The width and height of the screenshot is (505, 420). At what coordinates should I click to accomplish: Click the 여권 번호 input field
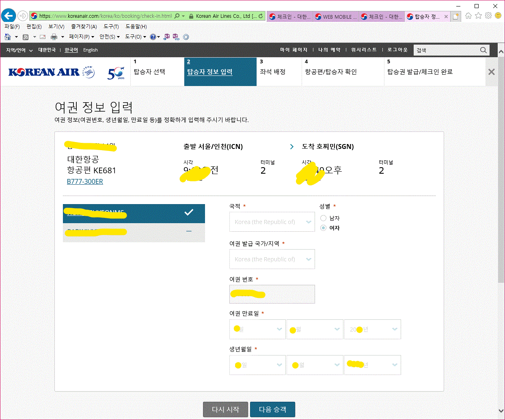pyautogui.click(x=272, y=294)
